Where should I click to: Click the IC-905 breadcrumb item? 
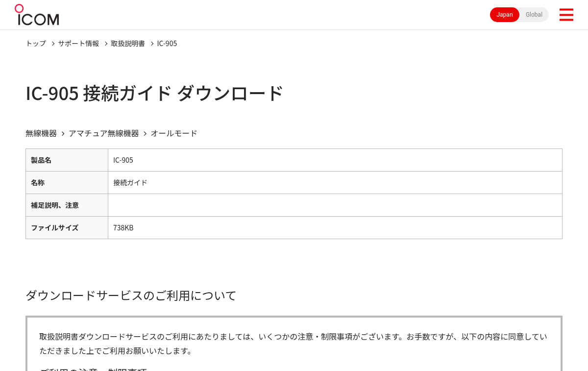[x=167, y=43]
